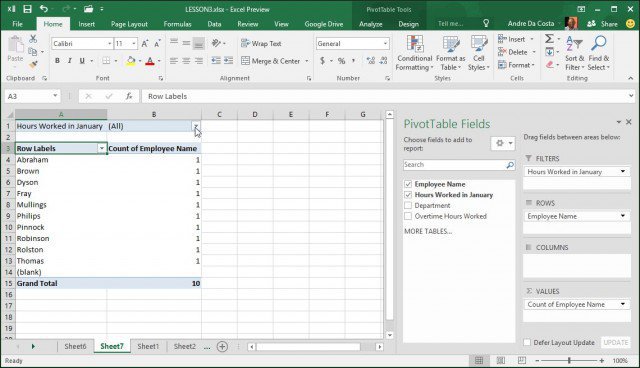Check the Overtime Hours Worked field

click(408, 216)
